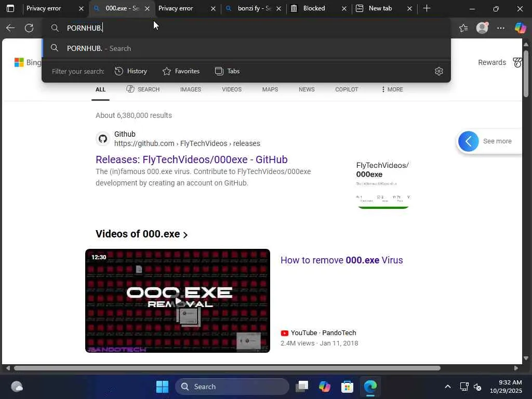Open the Rewards medal icon
Viewport: 532px width, 399px height.
tap(517, 62)
